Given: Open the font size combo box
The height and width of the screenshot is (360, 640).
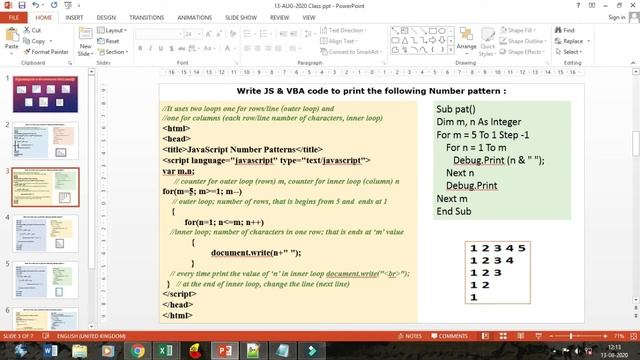Looking at the screenshot, I should tap(193, 34).
